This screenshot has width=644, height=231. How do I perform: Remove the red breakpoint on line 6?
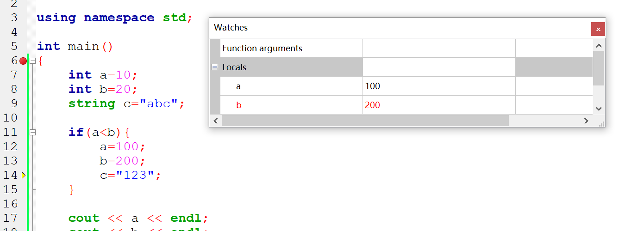[x=23, y=61]
